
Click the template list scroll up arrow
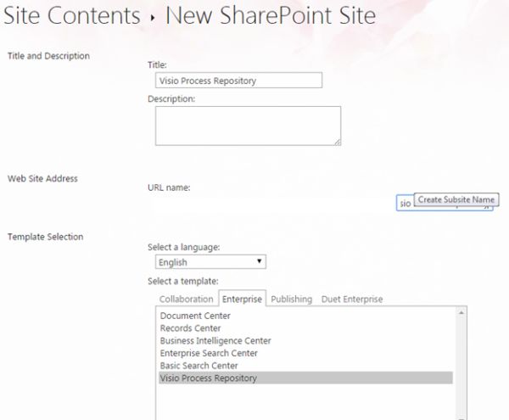pos(461,312)
